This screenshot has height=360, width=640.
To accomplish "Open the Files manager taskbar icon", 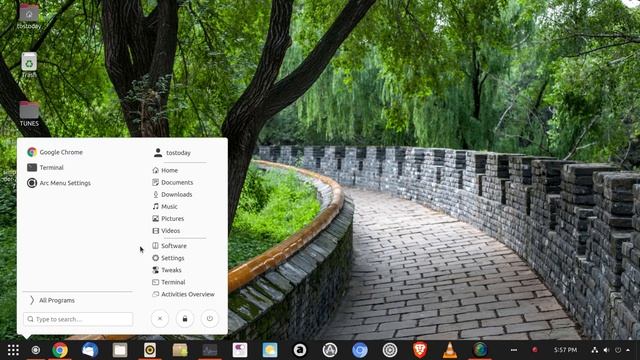I will 120,350.
